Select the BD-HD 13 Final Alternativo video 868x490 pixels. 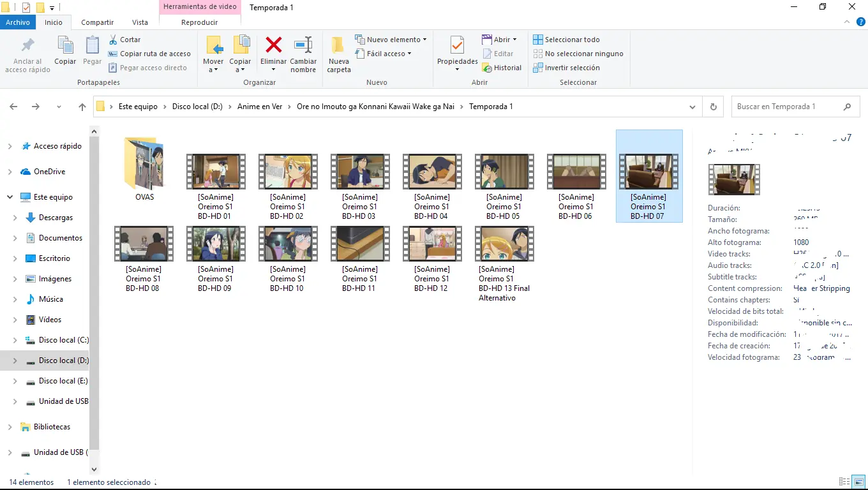pyautogui.click(x=504, y=264)
